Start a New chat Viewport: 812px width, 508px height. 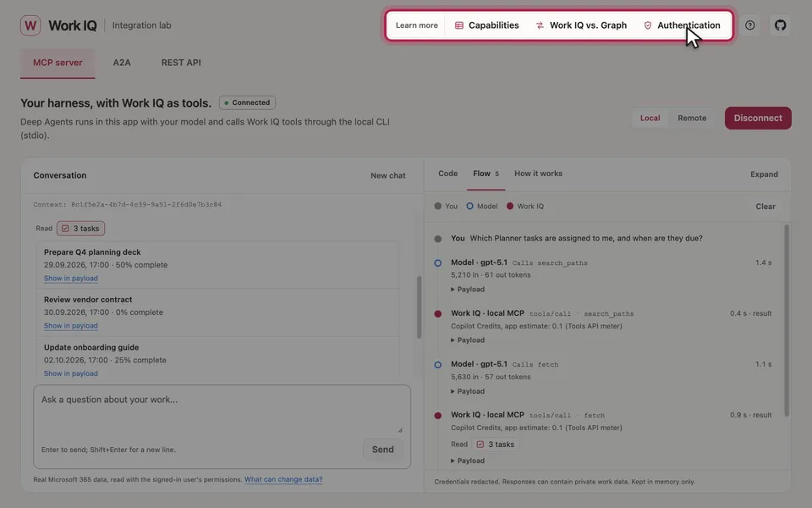[x=388, y=176]
